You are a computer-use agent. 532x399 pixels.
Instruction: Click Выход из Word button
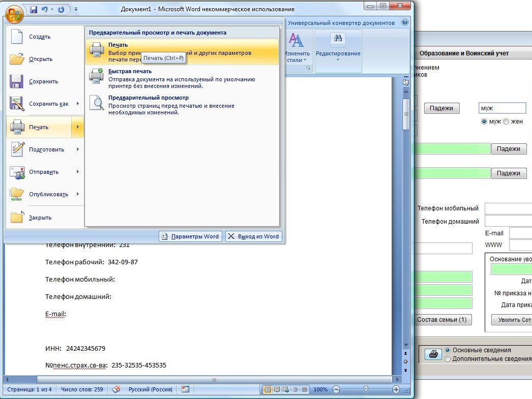coord(253,236)
